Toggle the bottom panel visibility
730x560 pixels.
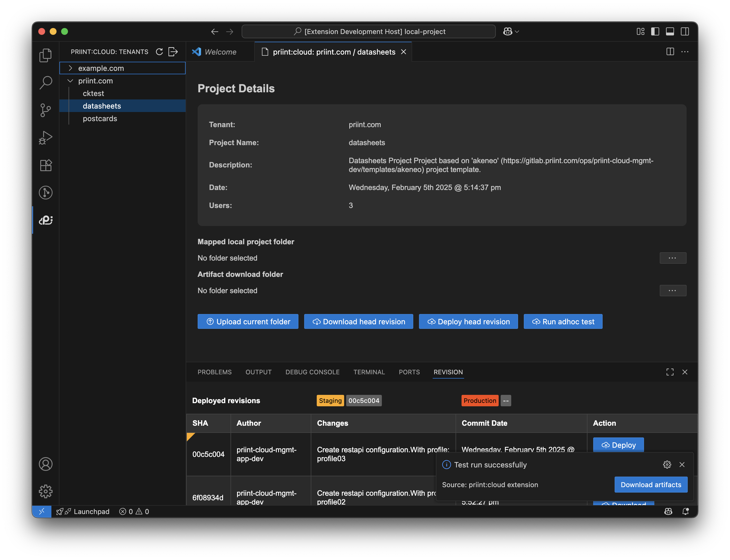click(670, 31)
